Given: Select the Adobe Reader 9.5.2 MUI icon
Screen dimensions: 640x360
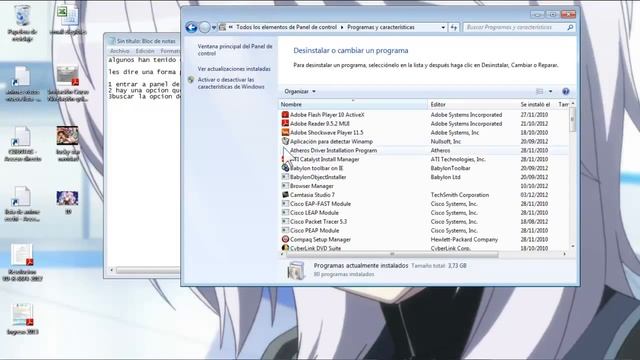Looking at the screenshot, I should tap(285, 124).
